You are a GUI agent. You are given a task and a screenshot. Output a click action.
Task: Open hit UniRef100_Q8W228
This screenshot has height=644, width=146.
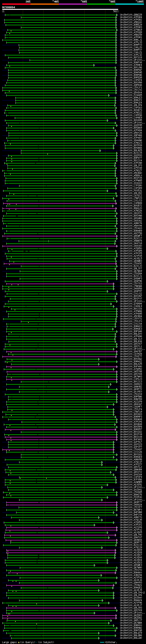point(131,15)
